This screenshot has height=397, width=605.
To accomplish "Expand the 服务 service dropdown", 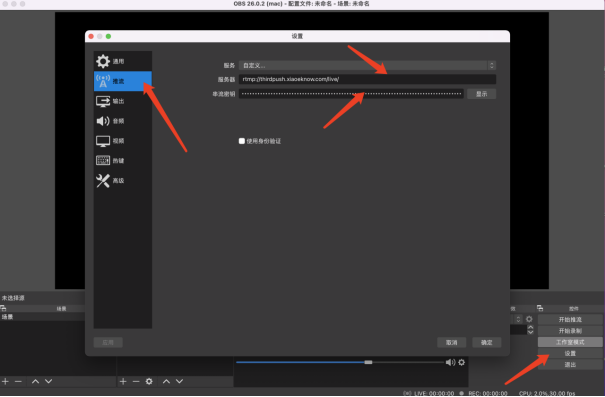I will pyautogui.click(x=367, y=65).
